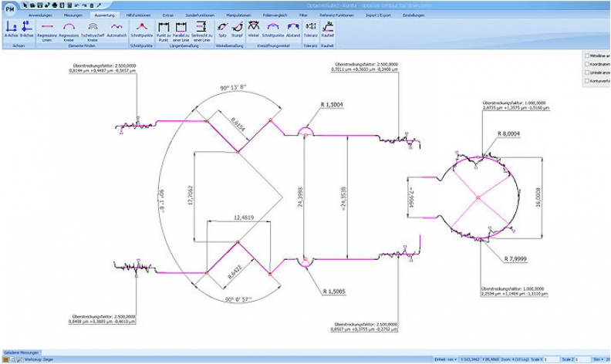611x364 pixels.
Task: Open the Hilfsfunktionen ribbon tab
Action: point(138,15)
